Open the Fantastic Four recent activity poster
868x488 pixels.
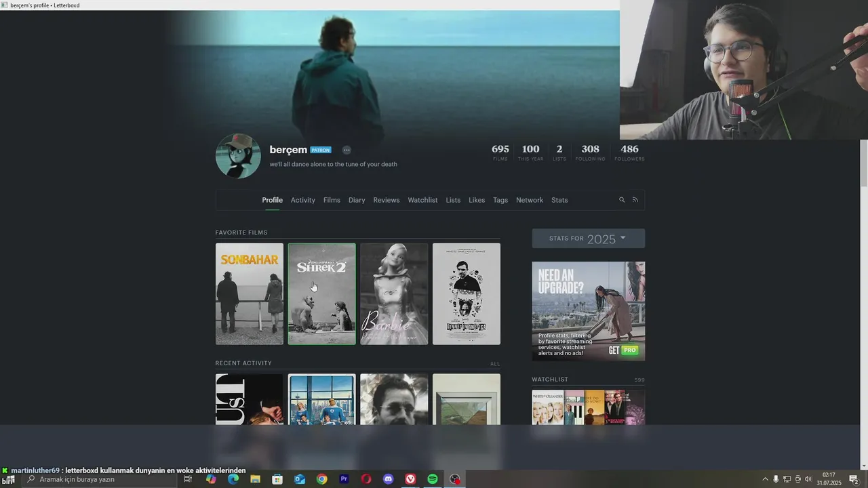coord(322,399)
